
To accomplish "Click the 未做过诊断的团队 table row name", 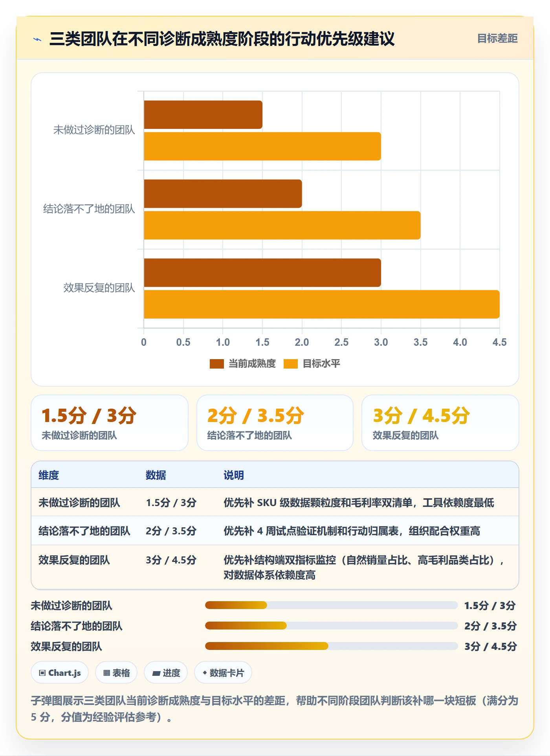I will tap(79, 503).
